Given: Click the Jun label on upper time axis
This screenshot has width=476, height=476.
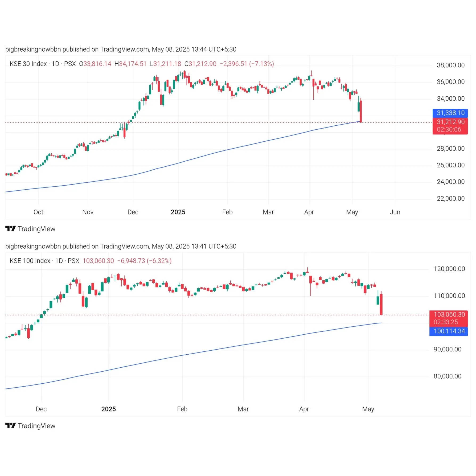Looking at the screenshot, I should click(x=395, y=212).
